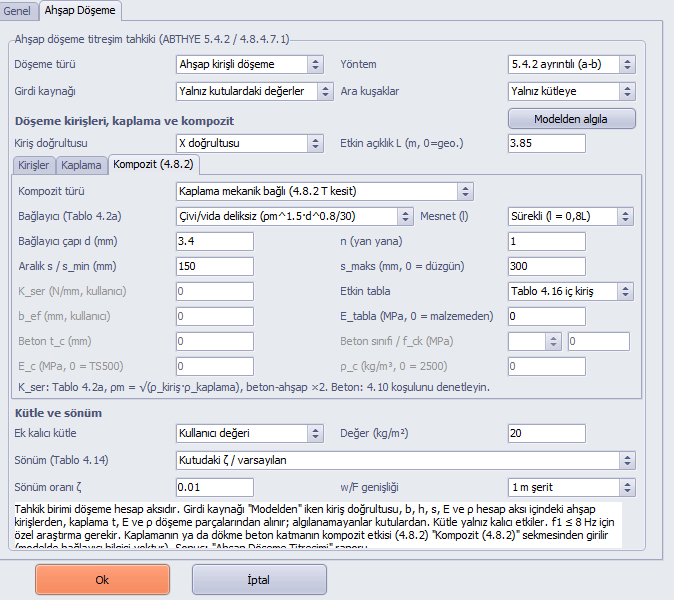Open the Döşeme türü dropdown
674x600 pixels.
coord(249,64)
